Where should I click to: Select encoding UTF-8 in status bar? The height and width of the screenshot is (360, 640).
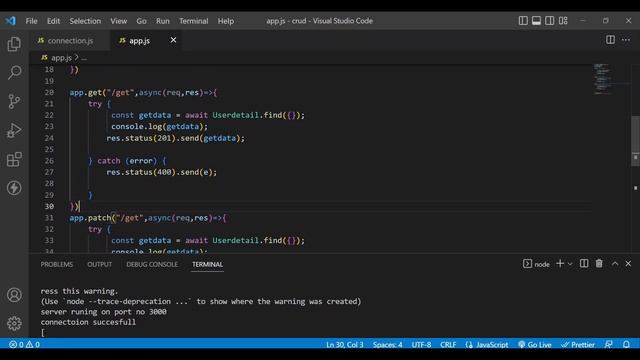coord(421,344)
